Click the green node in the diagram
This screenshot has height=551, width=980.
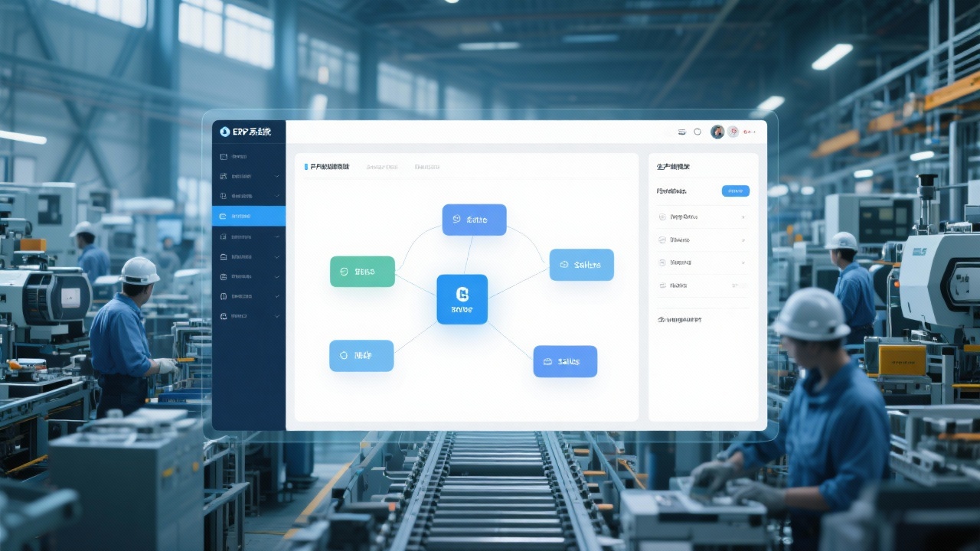[x=362, y=272]
